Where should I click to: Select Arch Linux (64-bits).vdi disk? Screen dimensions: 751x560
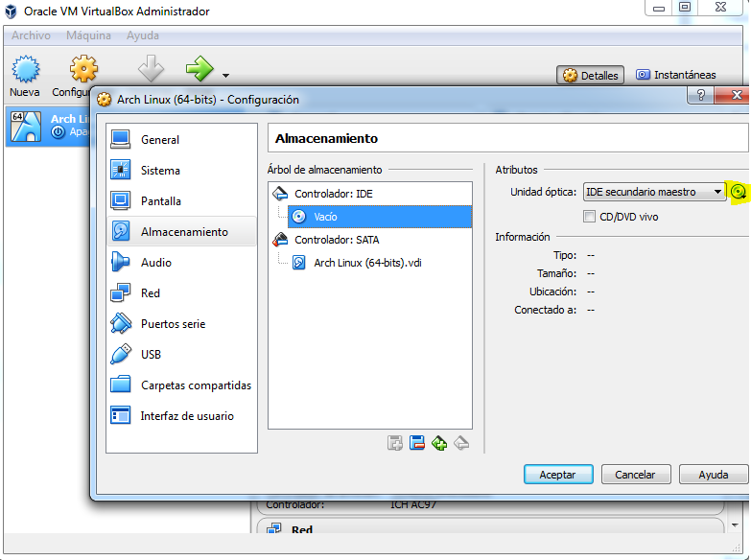pyautogui.click(x=366, y=263)
